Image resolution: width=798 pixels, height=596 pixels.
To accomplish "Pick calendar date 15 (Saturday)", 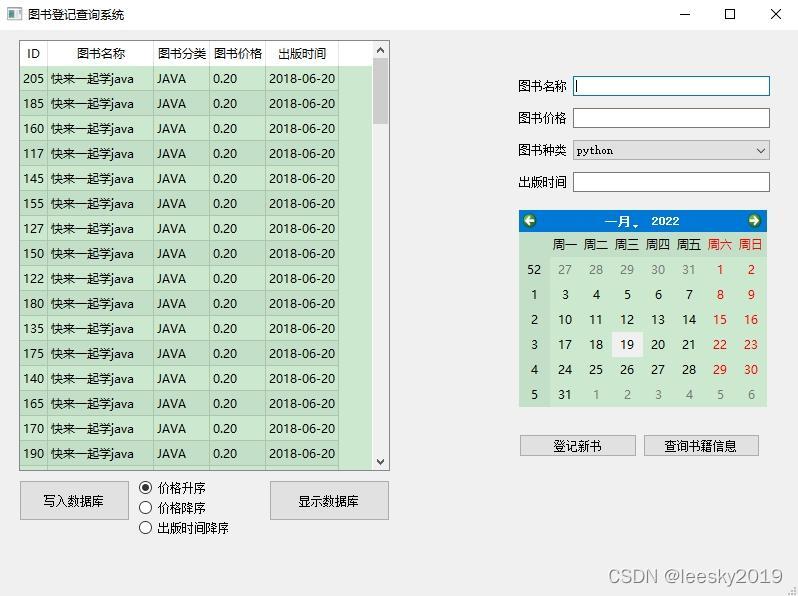I will tap(720, 320).
